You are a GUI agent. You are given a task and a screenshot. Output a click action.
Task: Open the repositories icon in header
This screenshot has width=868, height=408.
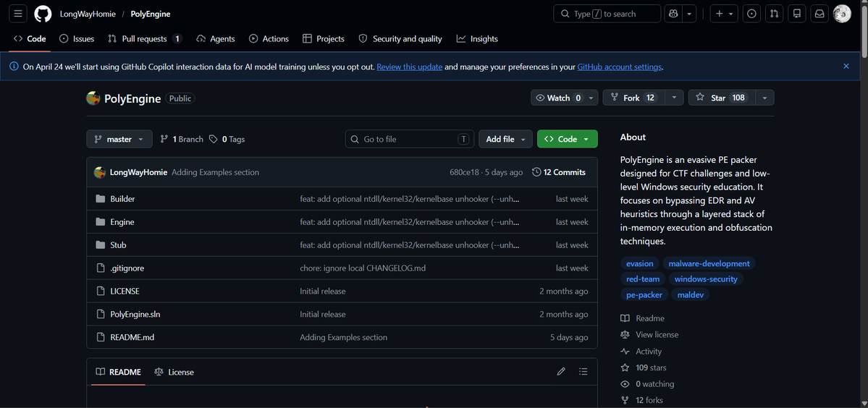796,14
